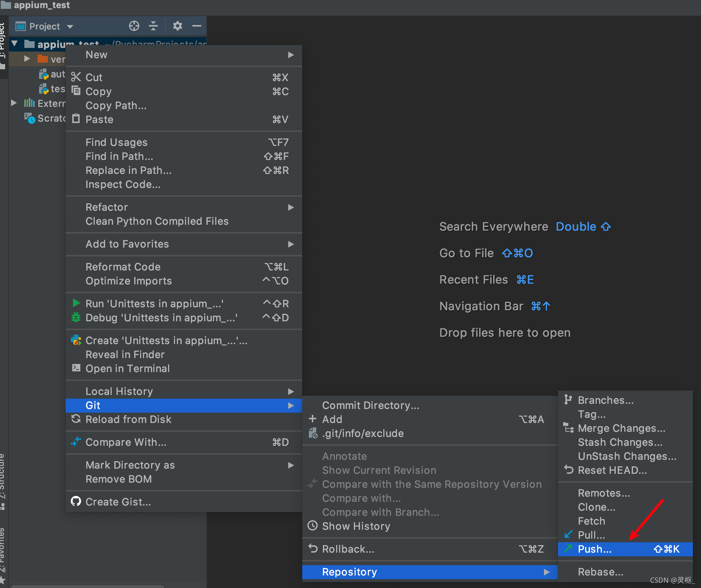Click the collapse all icon in Project panel
Viewport: 701px width, 588px height.
153,26
